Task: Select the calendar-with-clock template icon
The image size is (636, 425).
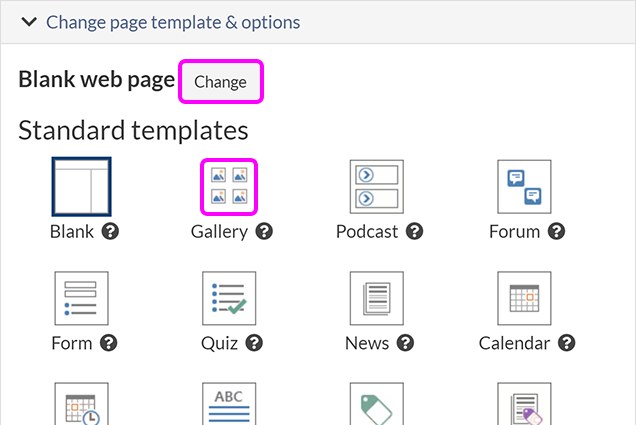Action: pyautogui.click(x=81, y=405)
